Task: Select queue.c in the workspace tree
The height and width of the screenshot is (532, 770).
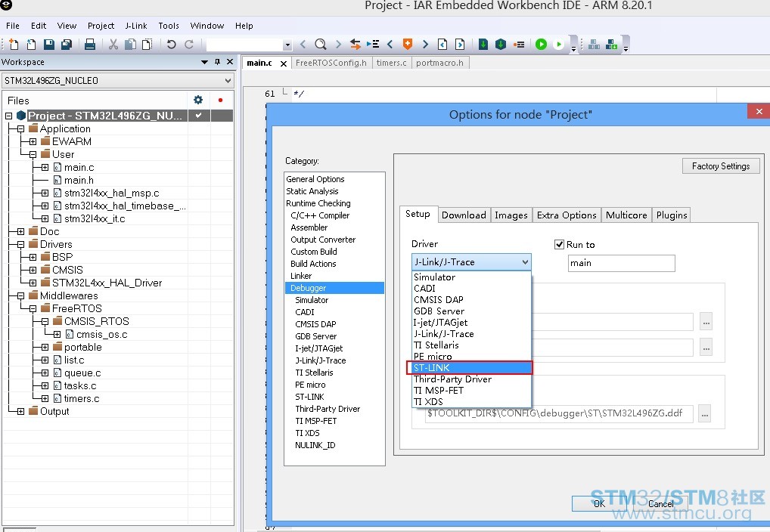Action: click(x=82, y=373)
